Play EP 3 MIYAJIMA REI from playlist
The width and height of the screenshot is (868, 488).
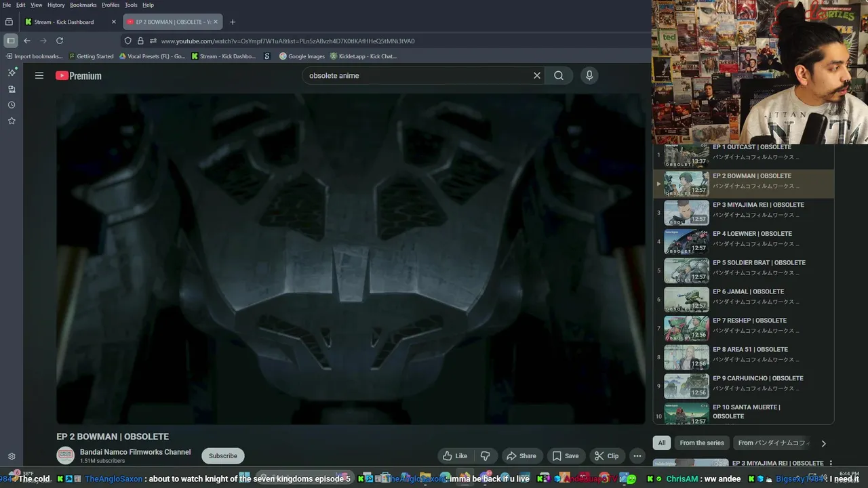[743, 213]
